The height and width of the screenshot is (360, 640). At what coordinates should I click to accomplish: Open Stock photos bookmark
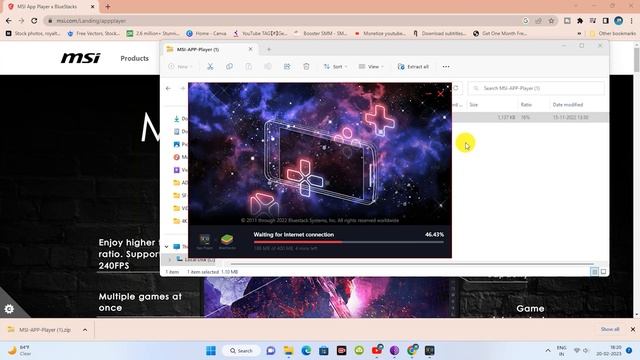pyautogui.click(x=33, y=33)
